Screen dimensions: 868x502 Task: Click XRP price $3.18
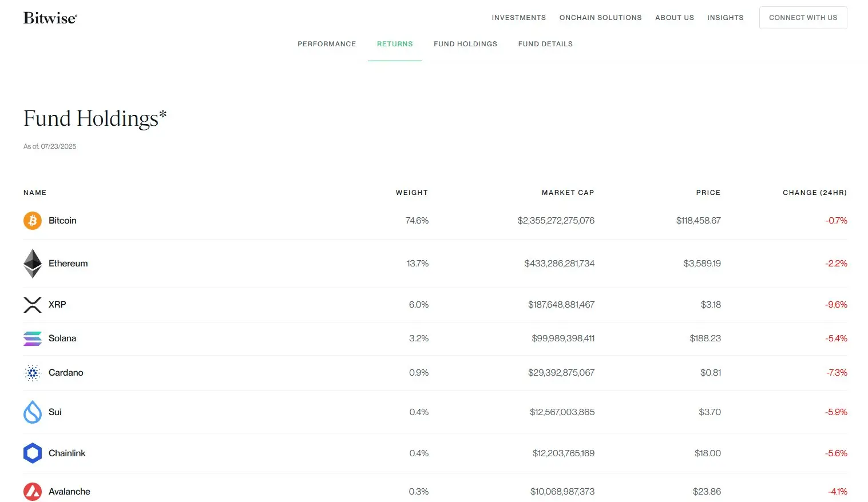tap(711, 305)
